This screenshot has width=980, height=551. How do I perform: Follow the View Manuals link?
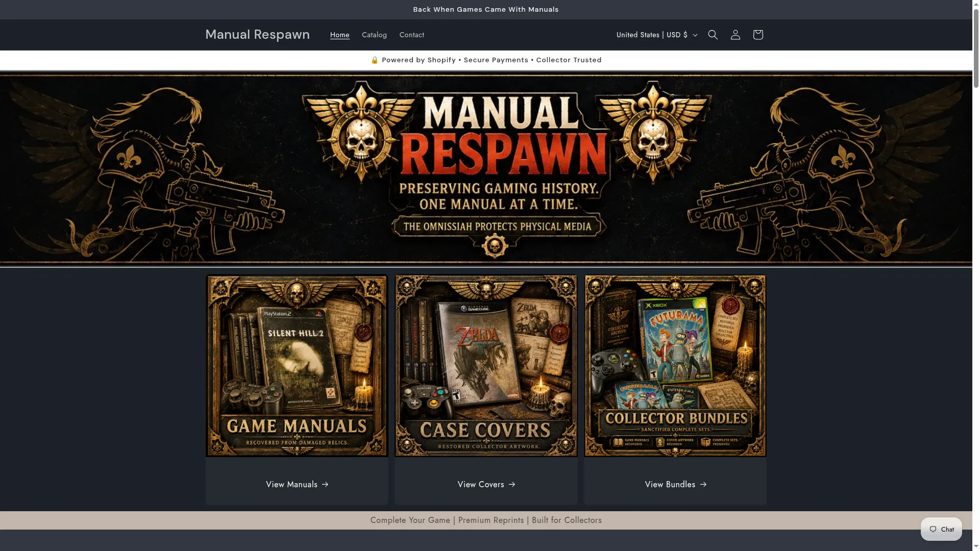click(x=297, y=485)
